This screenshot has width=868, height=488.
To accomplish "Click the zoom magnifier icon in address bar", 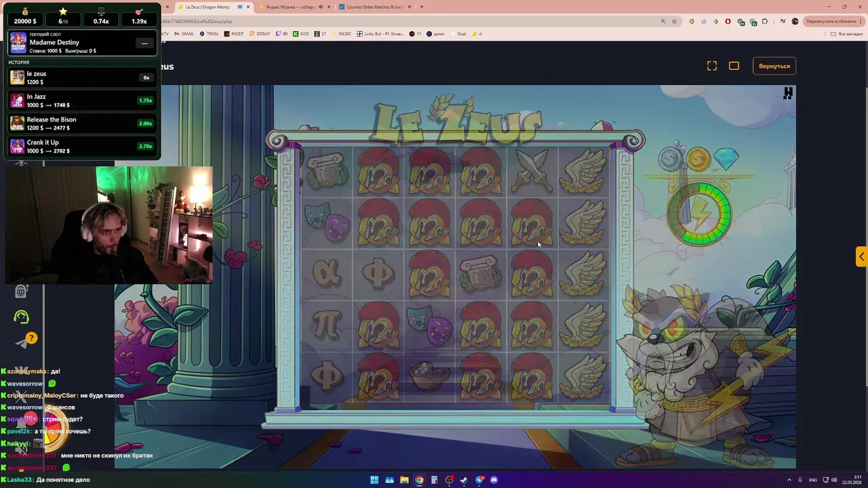I will tap(663, 21).
